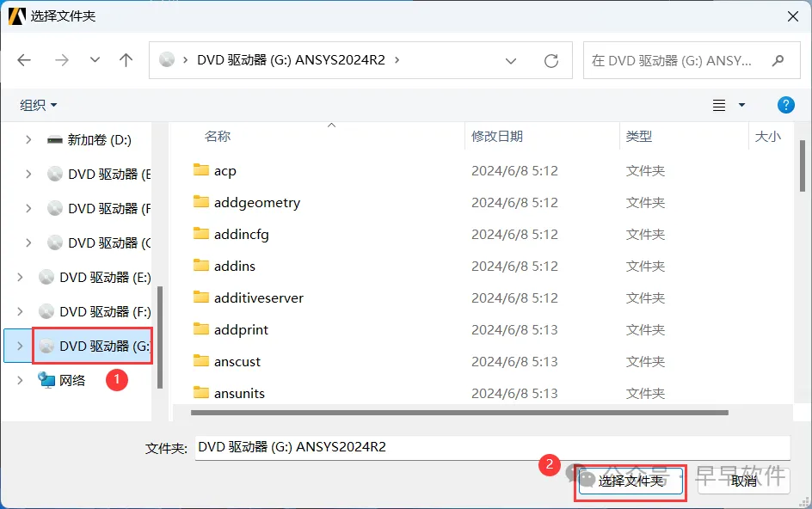Sort by 类型 column header
Screen dimensions: 812x509
639,136
